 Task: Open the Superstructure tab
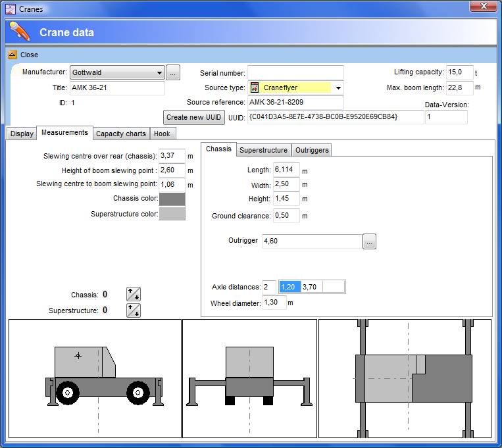263,150
